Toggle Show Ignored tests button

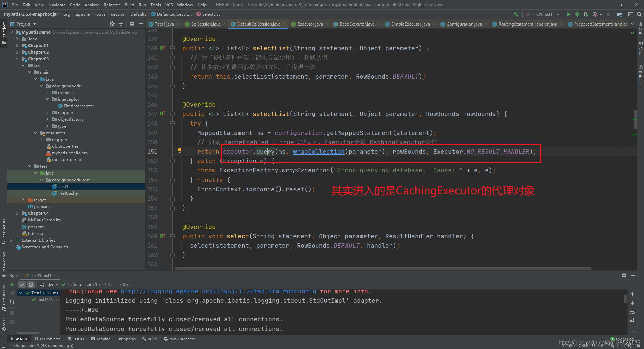coord(31,285)
